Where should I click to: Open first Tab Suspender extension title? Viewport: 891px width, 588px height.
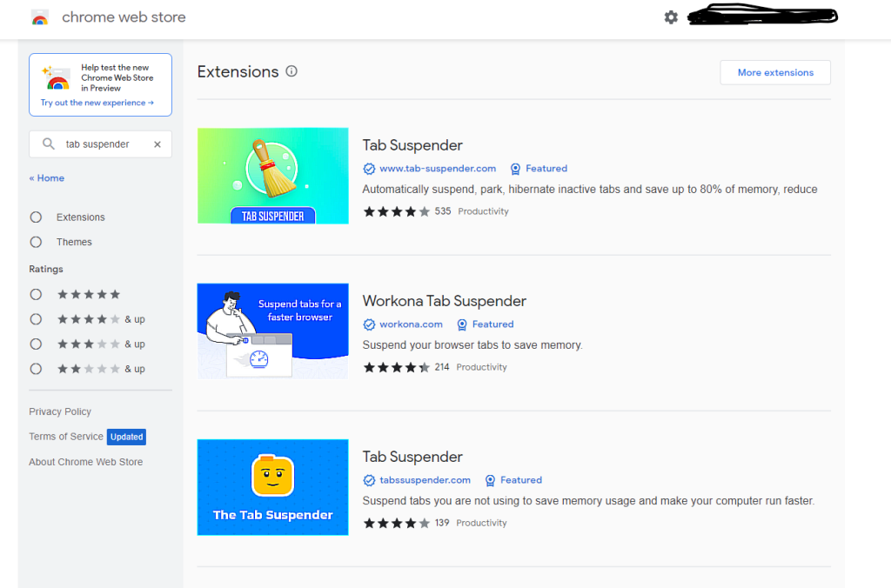point(412,145)
